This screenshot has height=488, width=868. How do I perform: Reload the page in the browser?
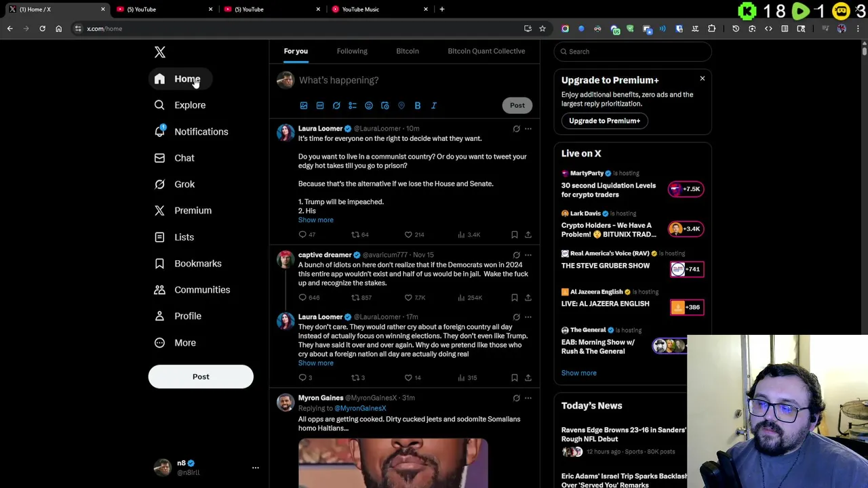coord(42,28)
